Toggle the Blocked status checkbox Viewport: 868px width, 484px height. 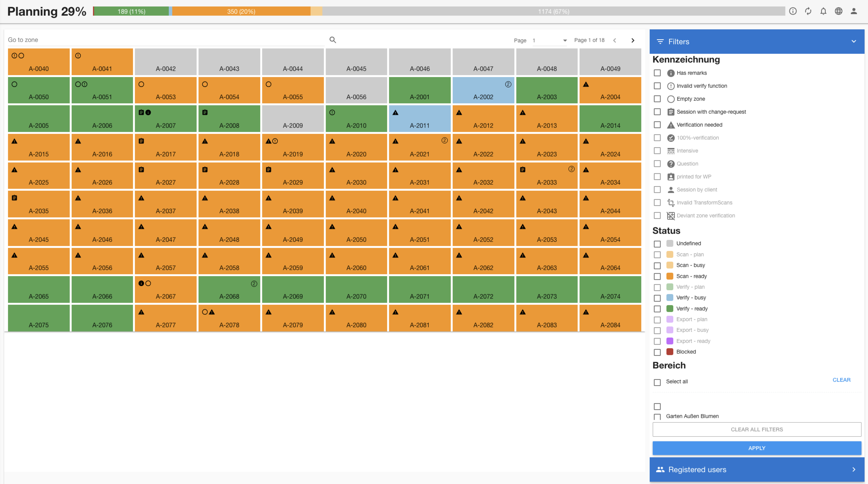(x=657, y=352)
